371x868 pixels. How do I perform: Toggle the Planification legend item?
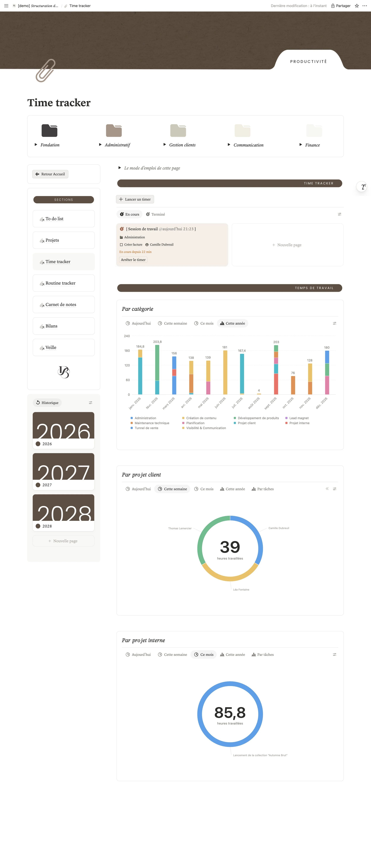pos(193,423)
